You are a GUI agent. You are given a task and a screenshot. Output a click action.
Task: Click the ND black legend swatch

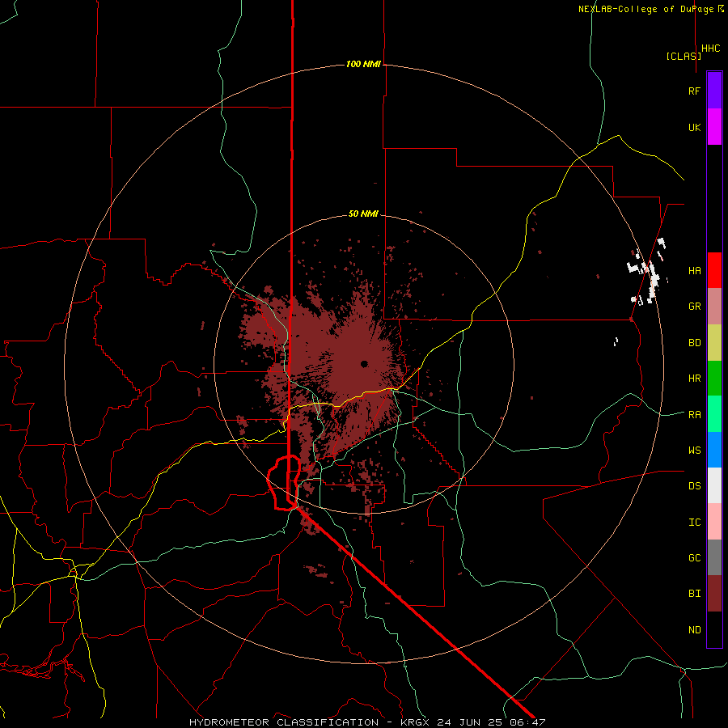click(x=714, y=629)
